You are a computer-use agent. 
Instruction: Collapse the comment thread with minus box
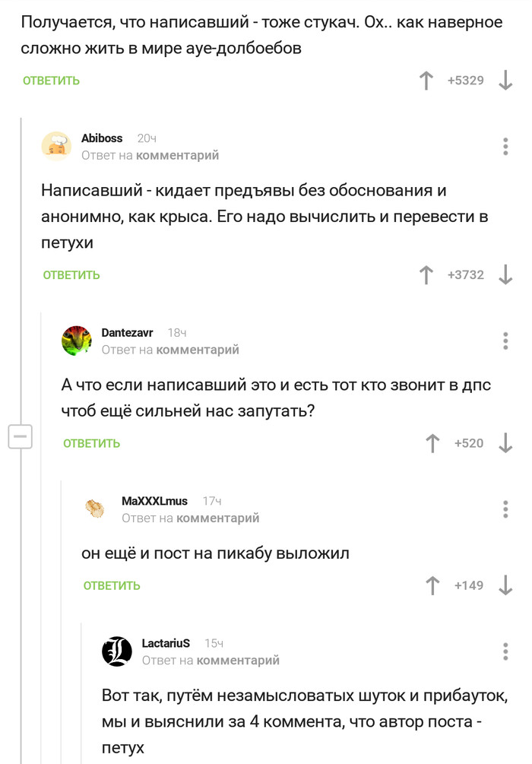coord(20,436)
